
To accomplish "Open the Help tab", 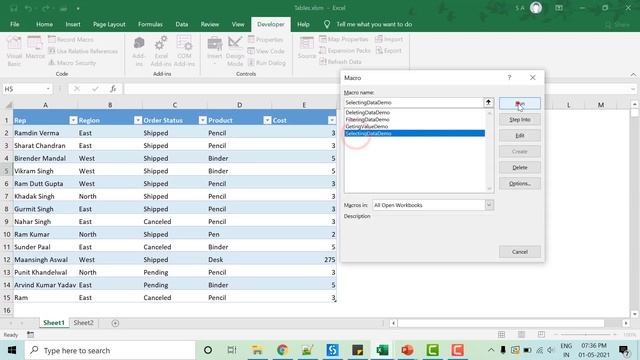I will tap(303, 24).
